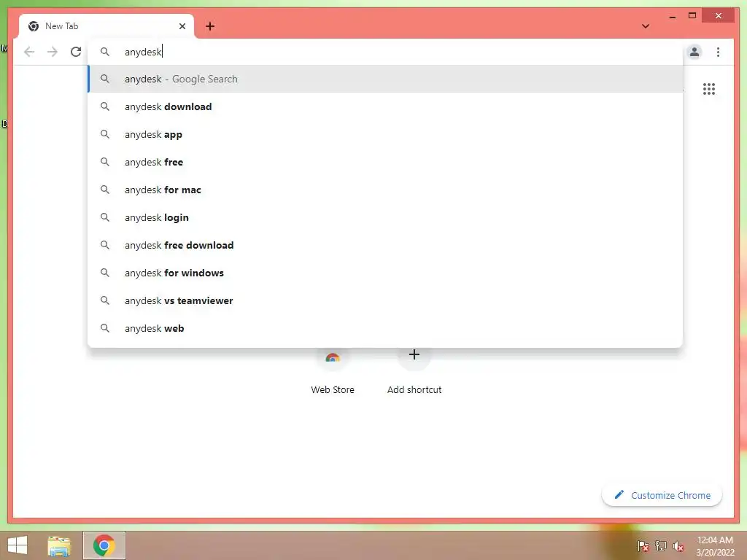Open the Action Center flag tray icon
Image resolution: width=747 pixels, height=560 pixels.
[x=643, y=545]
